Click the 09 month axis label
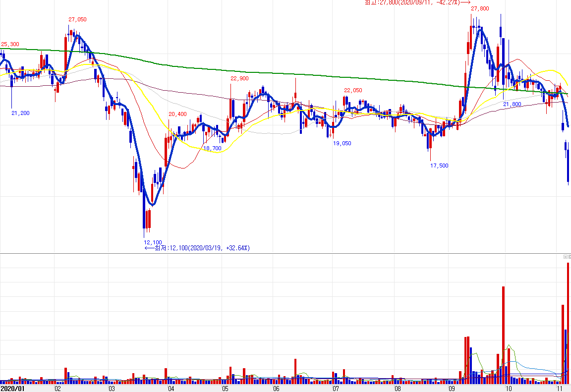 click(452, 389)
